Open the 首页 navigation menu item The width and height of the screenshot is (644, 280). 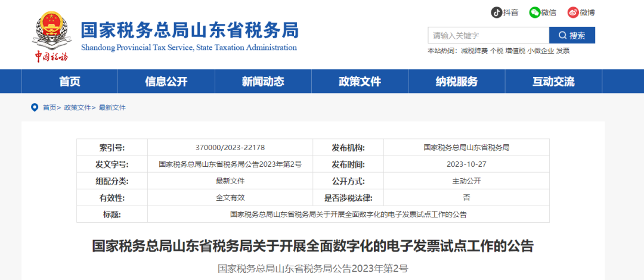tap(70, 82)
